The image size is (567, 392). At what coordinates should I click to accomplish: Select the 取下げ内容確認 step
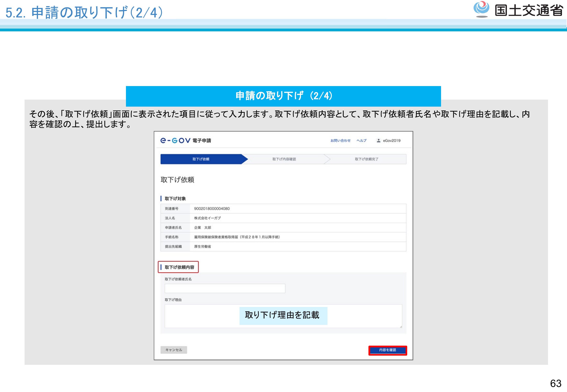(284, 159)
